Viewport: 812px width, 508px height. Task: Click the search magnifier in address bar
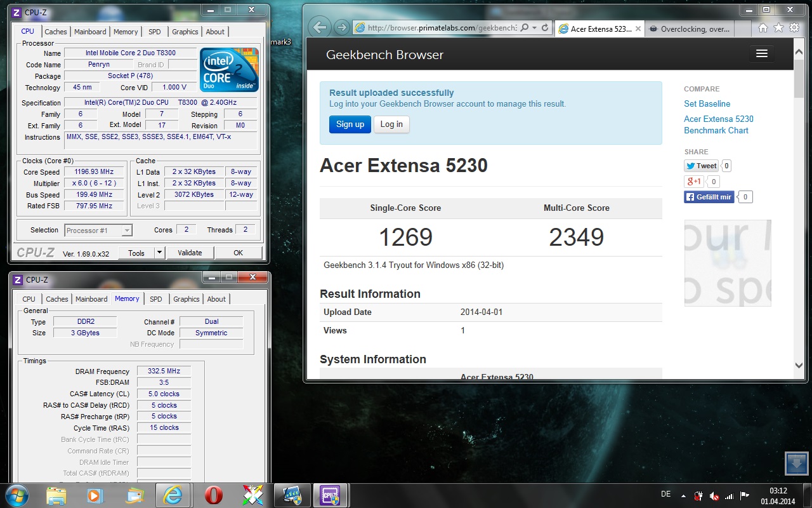[525, 28]
